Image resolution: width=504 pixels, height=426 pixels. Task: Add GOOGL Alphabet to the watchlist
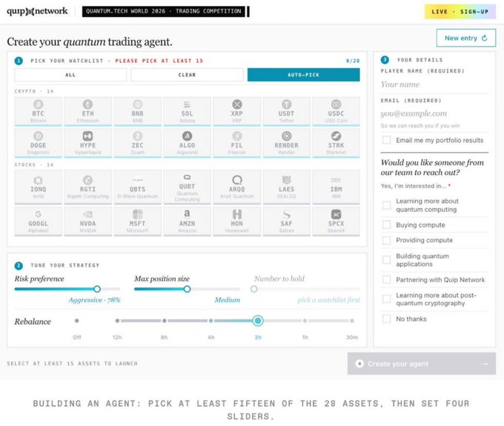(x=38, y=222)
